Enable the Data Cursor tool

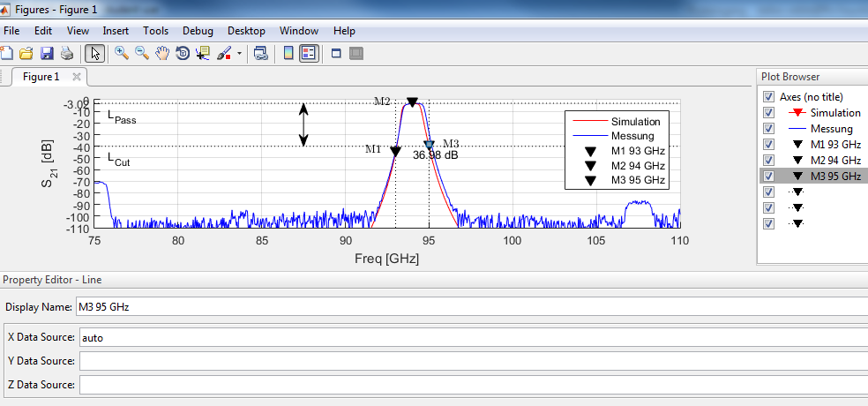pyautogui.click(x=203, y=53)
